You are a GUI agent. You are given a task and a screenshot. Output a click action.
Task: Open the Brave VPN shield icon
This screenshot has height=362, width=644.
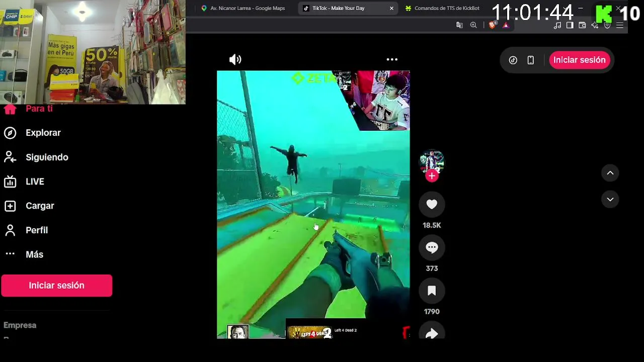[607, 26]
